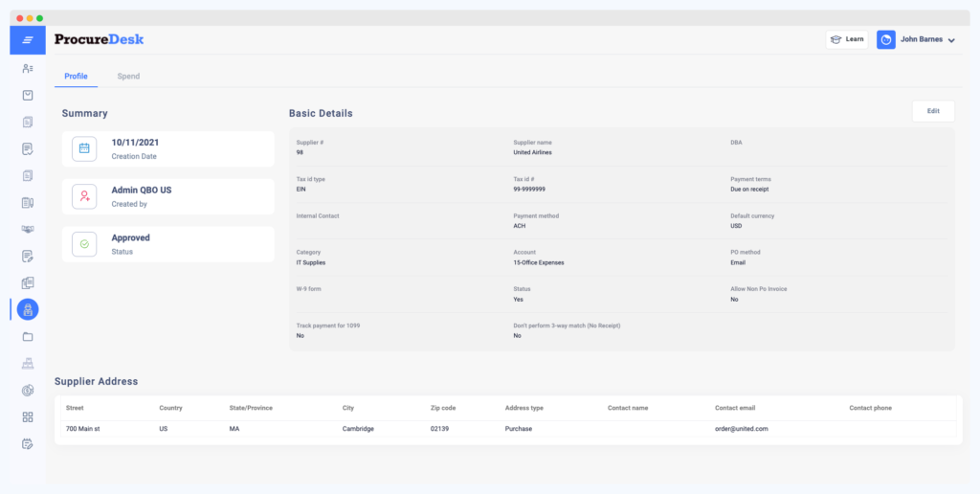Click the Contact name column header
Viewport: 980px width, 494px height.
[628, 408]
